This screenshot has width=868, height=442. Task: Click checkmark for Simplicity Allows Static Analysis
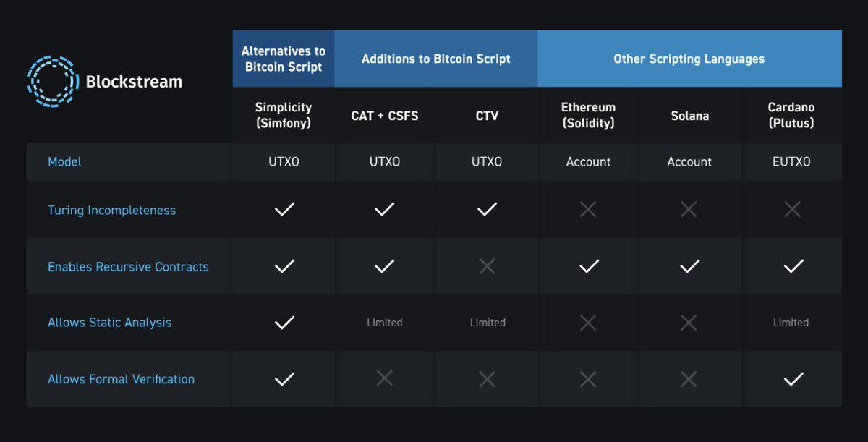[284, 323]
